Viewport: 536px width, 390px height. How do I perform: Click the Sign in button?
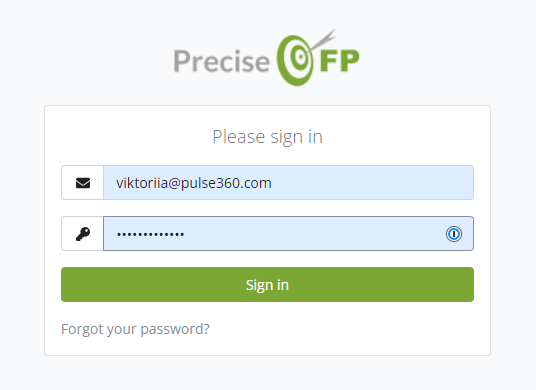point(267,284)
